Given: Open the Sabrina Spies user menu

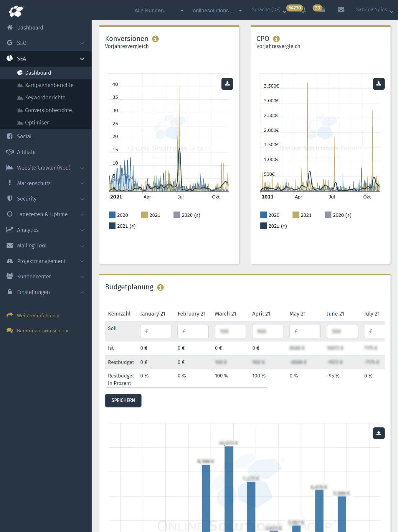Looking at the screenshot, I should (x=374, y=10).
